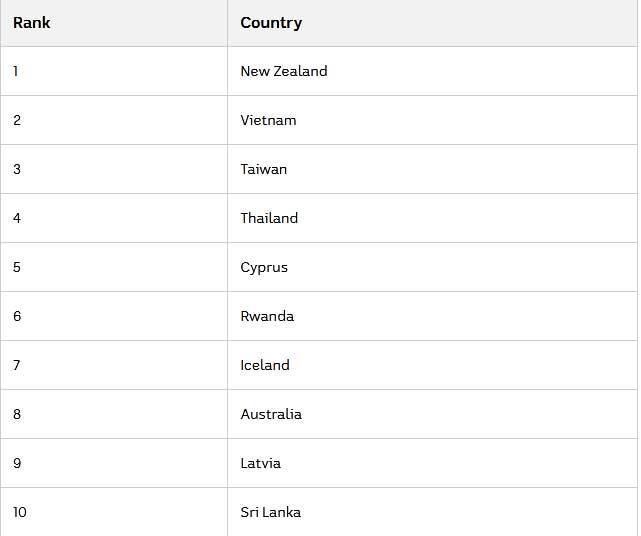Select Rwanda in the Country column
Screen dimensions: 641x536
pos(267,316)
